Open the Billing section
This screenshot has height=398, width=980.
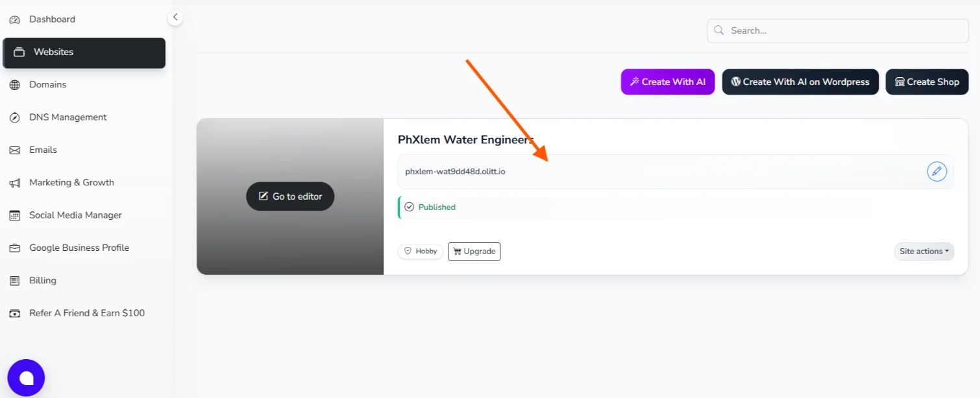click(42, 281)
